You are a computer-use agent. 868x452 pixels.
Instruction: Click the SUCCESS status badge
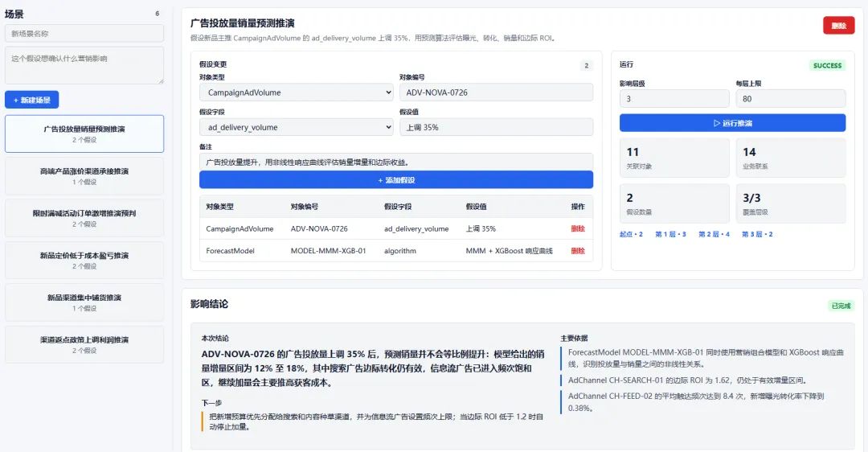click(827, 65)
